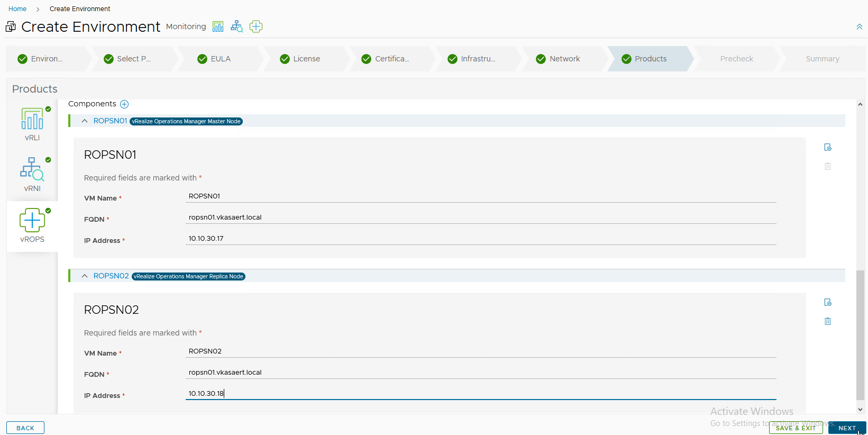This screenshot has height=435, width=868.
Task: Collapse the page header with top-right chevron
Action: 859,27
